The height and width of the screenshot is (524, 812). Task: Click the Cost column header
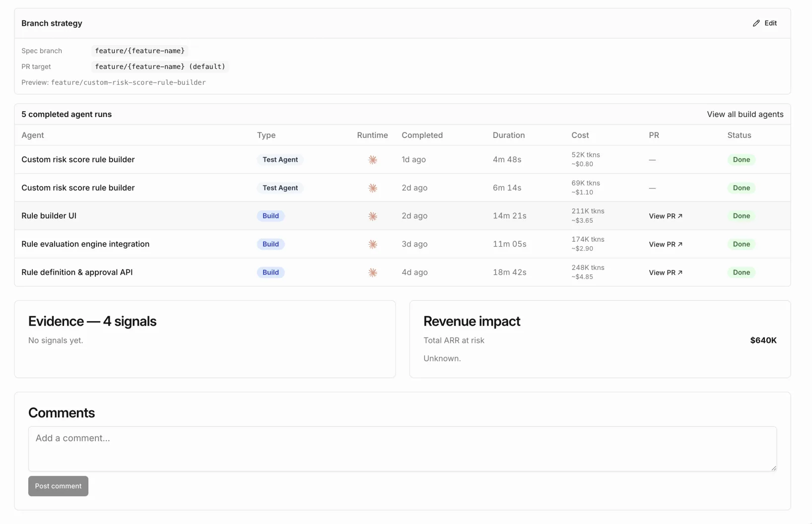[x=580, y=135]
